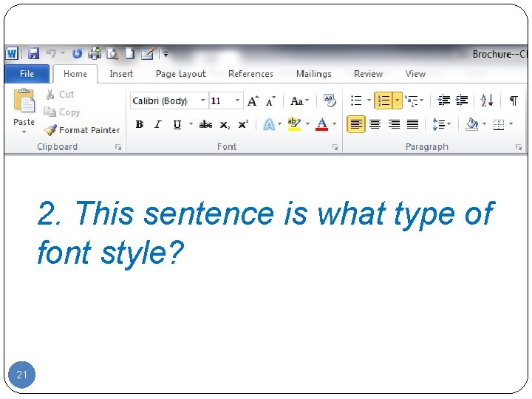The width and height of the screenshot is (532, 399).
Task: Sort text with A-Z icon
Action: [486, 100]
